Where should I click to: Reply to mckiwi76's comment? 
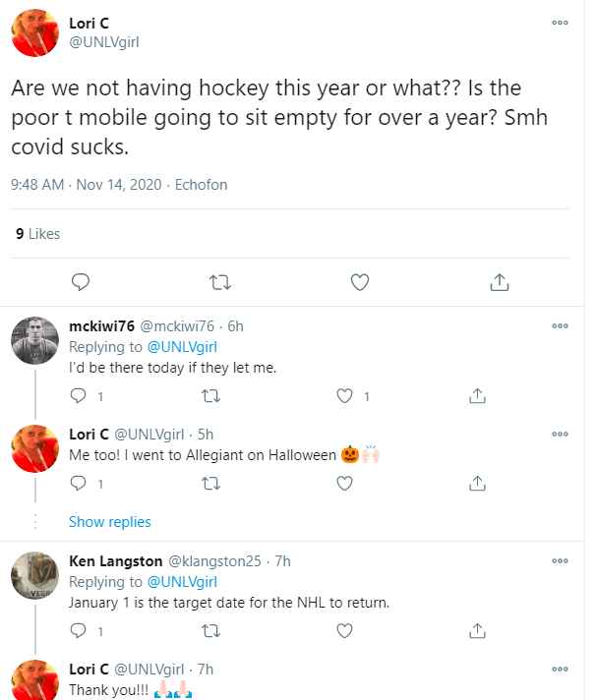click(81, 396)
